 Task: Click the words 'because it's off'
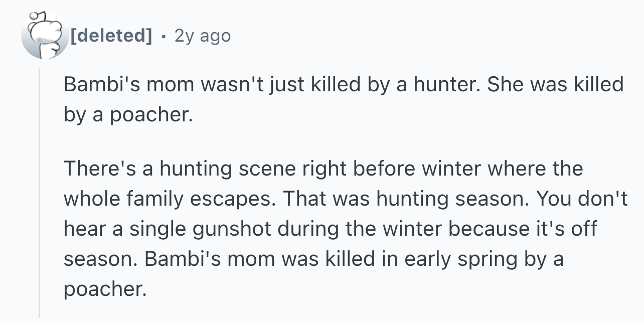523,229
